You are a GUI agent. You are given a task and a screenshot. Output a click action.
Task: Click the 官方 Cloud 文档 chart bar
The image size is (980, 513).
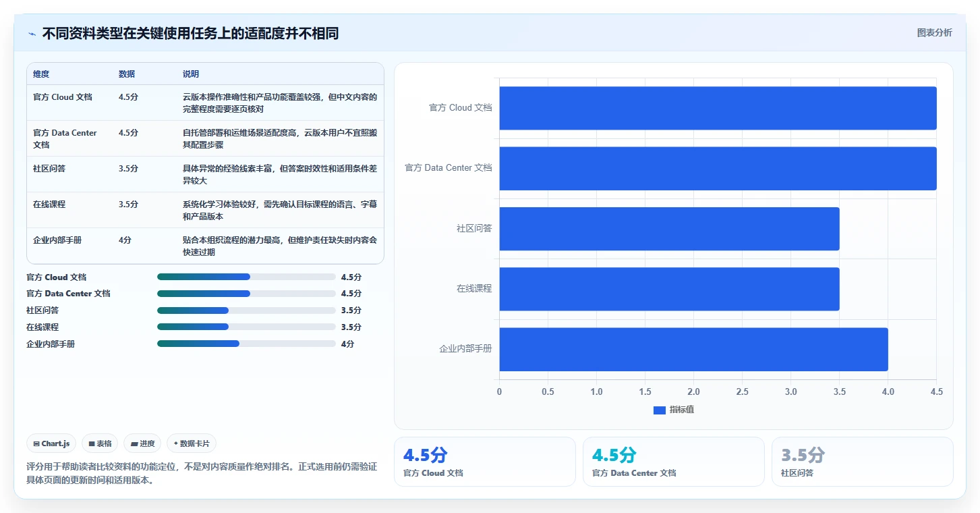tap(718, 108)
